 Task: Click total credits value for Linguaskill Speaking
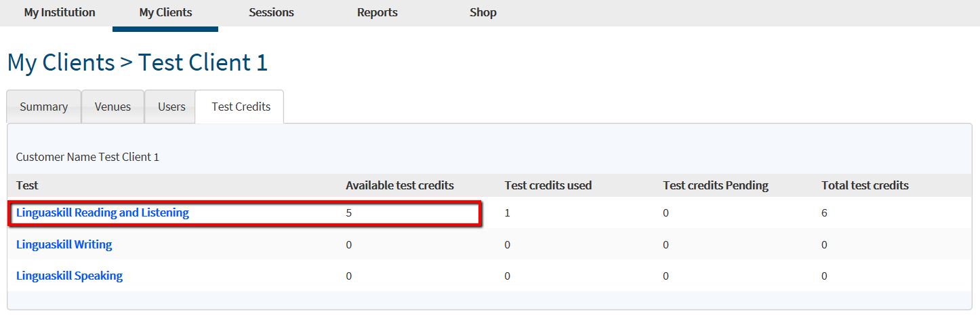[825, 276]
